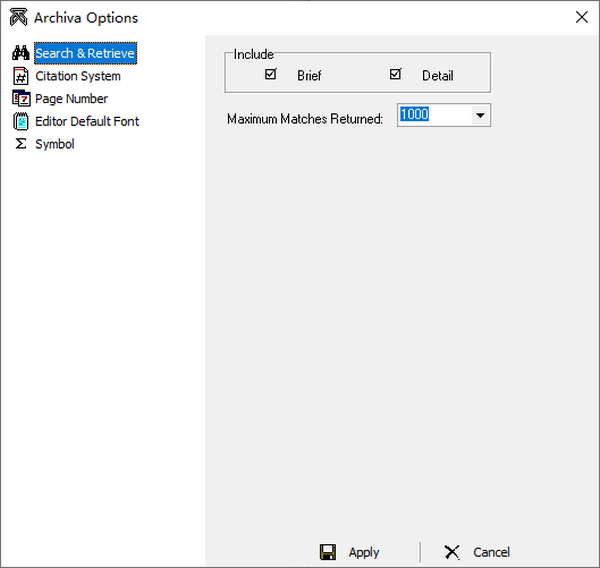Select the Search & Retrieve label
This screenshot has height=568, width=600.
pos(85,53)
